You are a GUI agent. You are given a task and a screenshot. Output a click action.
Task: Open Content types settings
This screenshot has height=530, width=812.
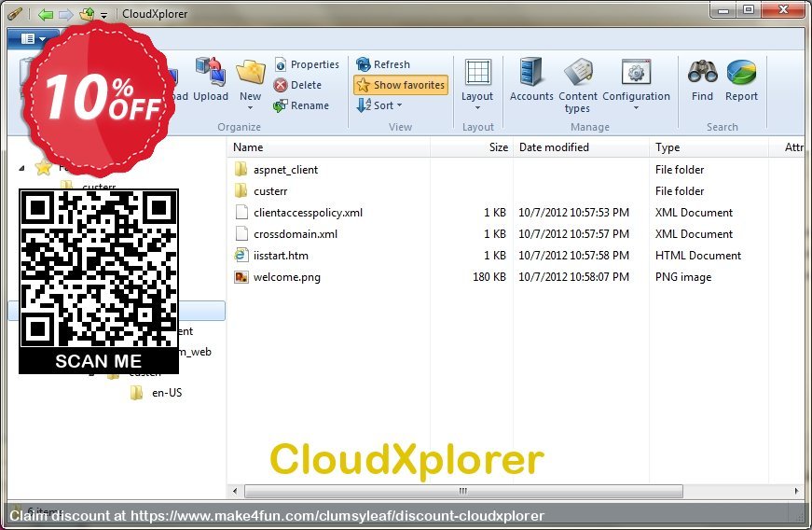click(578, 86)
